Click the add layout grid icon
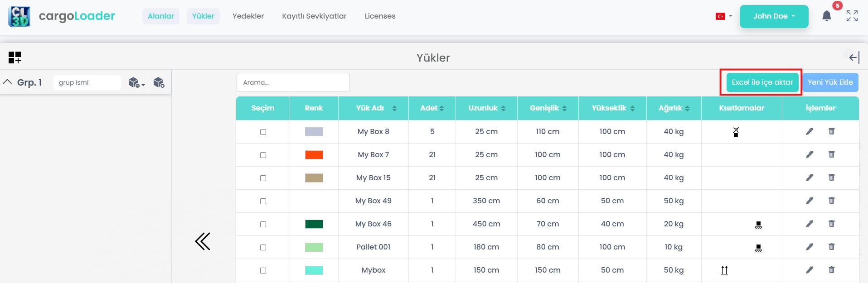The image size is (868, 283). pyautogui.click(x=15, y=58)
